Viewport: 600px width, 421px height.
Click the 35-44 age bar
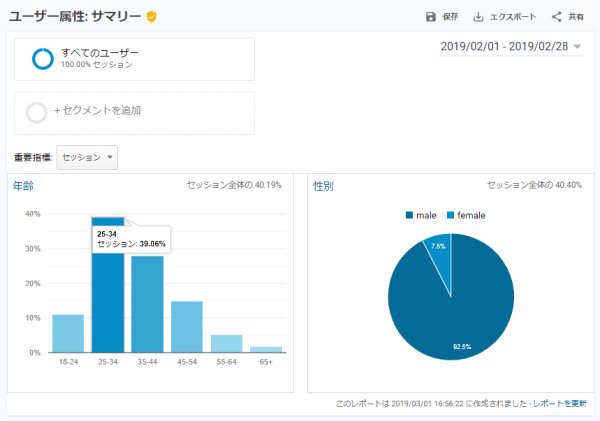pyautogui.click(x=147, y=304)
